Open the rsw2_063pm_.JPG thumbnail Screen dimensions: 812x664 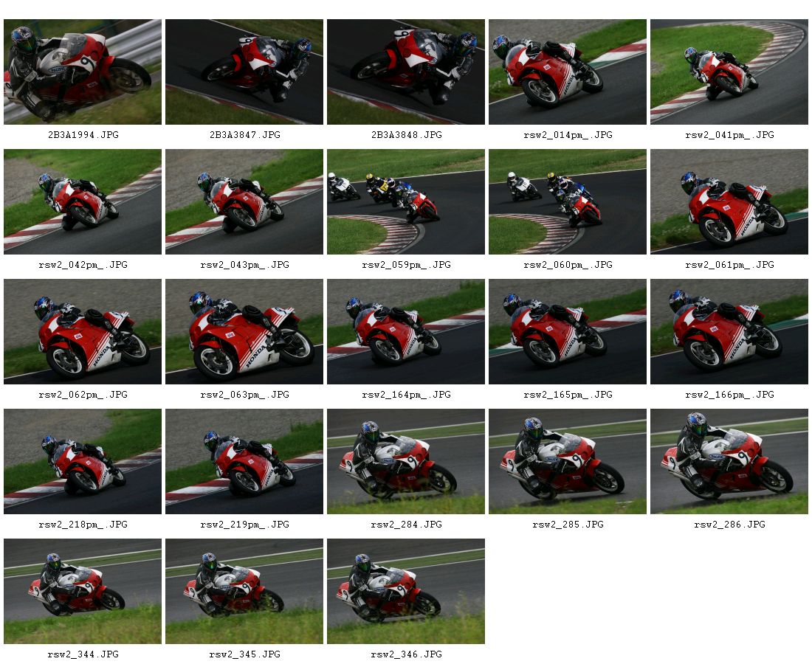pos(244,332)
